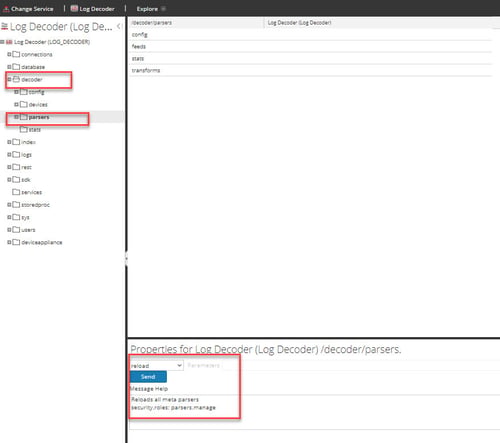This screenshot has height=443, width=500.
Task: Click the connections folder icon
Action: [x=16, y=54]
